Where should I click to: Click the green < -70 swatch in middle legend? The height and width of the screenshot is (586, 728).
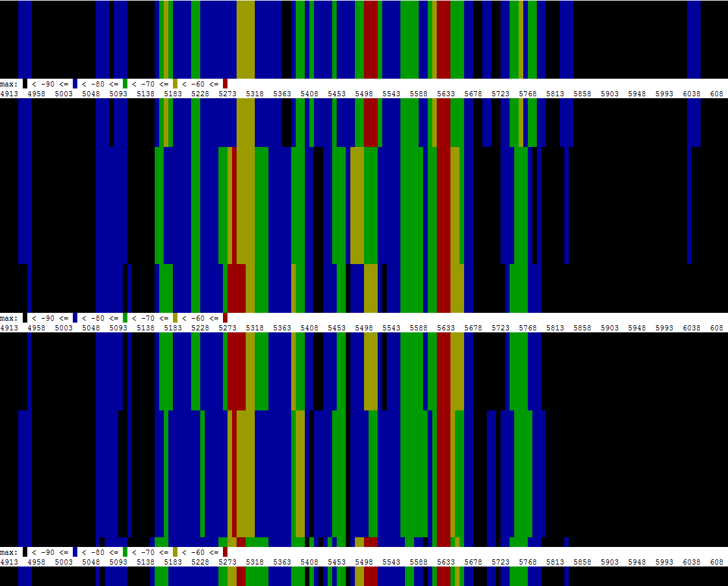[x=123, y=318]
